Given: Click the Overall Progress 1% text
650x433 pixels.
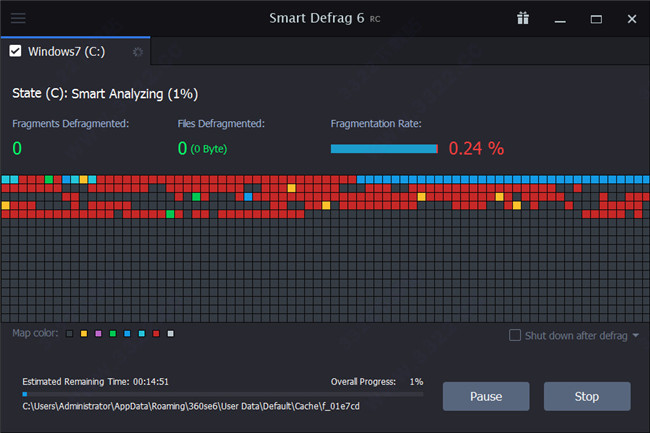Looking at the screenshot, I should tap(377, 382).
